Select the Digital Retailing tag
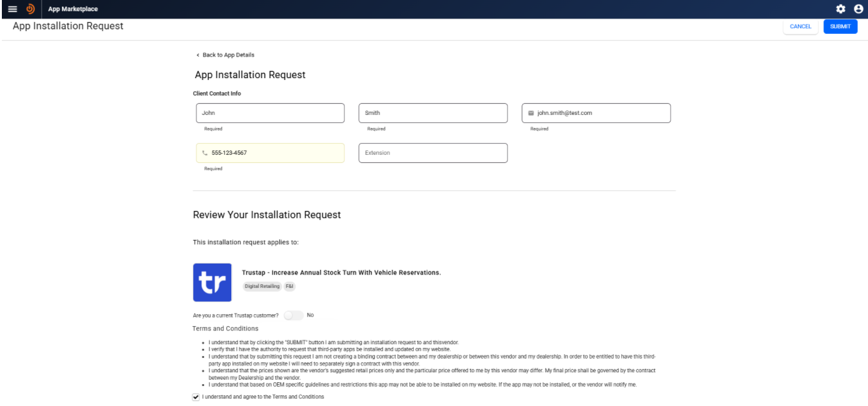868x406 pixels. pos(262,286)
